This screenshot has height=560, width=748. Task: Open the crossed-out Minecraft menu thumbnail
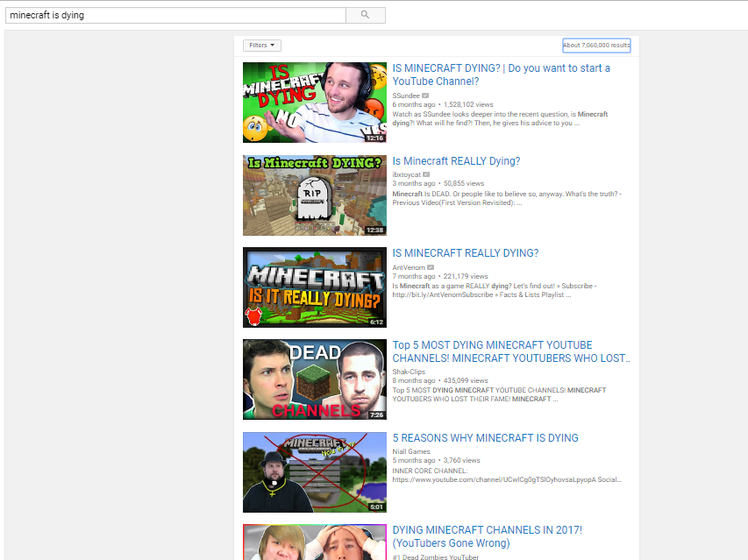tap(315, 472)
